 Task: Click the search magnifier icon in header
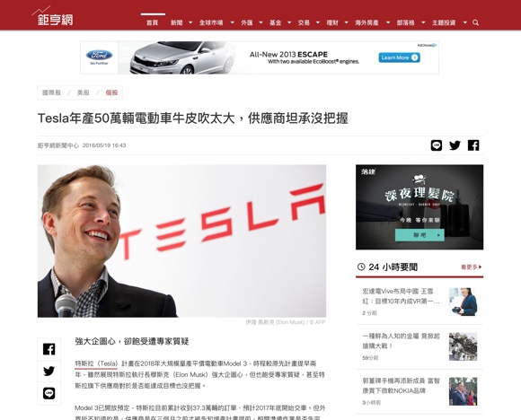(475, 22)
